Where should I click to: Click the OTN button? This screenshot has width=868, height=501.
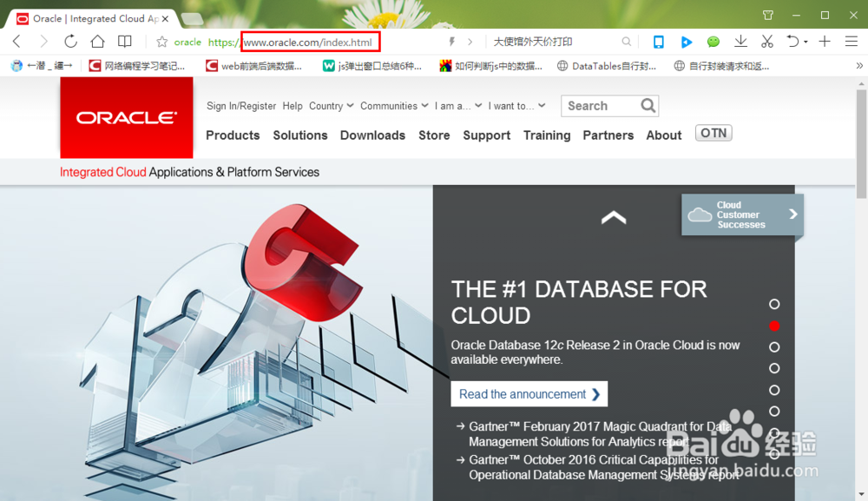tap(713, 134)
